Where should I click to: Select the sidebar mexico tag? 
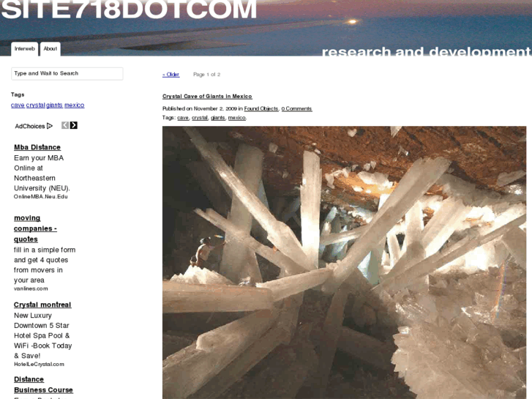75,105
